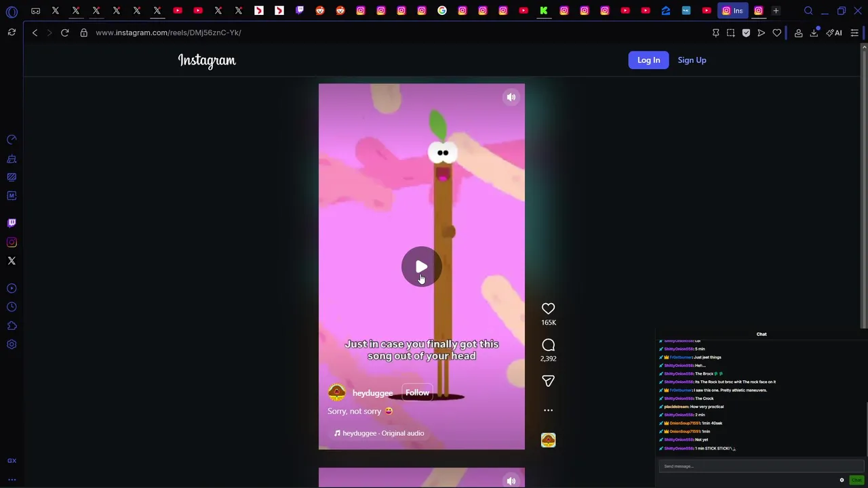Screen dimensions: 868x488
Task: Open the reel's comments icon
Action: point(548,345)
